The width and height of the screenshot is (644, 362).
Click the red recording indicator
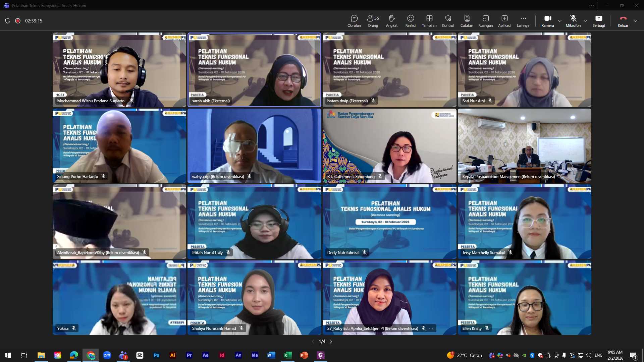tap(18, 21)
